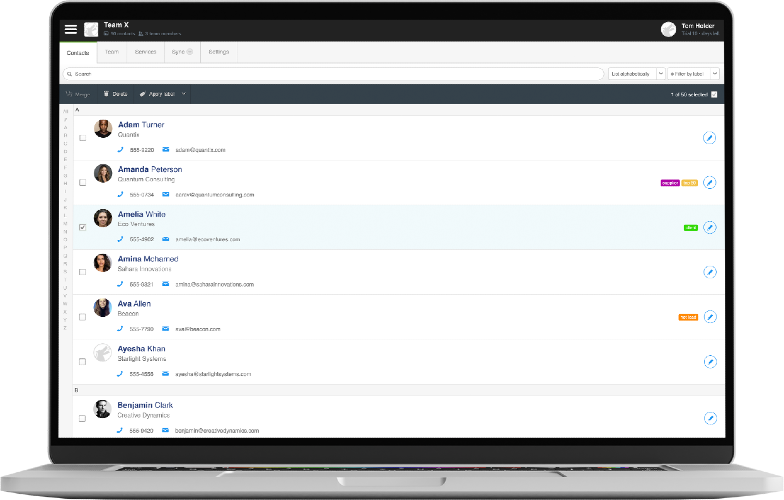Open the 'List alphabetically' sort dropdown
Viewport: 784px width, 500px height.
pos(636,74)
